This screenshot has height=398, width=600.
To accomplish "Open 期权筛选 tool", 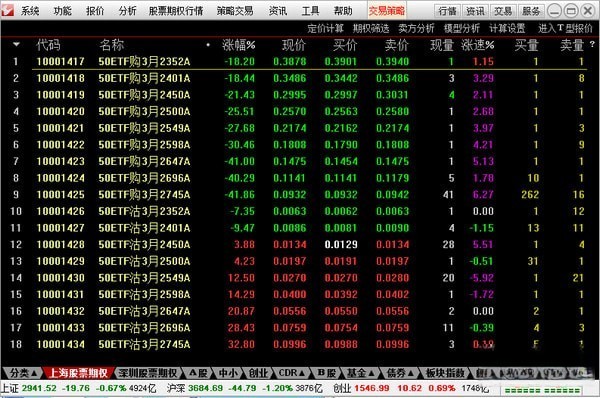I will pyautogui.click(x=371, y=28).
